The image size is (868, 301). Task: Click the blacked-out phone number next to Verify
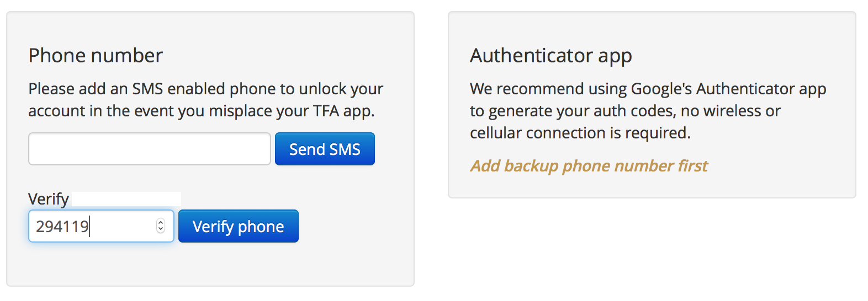click(x=126, y=199)
